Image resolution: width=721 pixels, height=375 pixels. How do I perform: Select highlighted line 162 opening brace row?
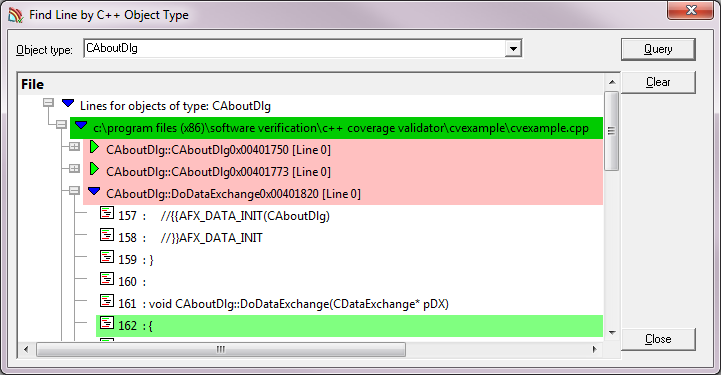click(x=349, y=326)
